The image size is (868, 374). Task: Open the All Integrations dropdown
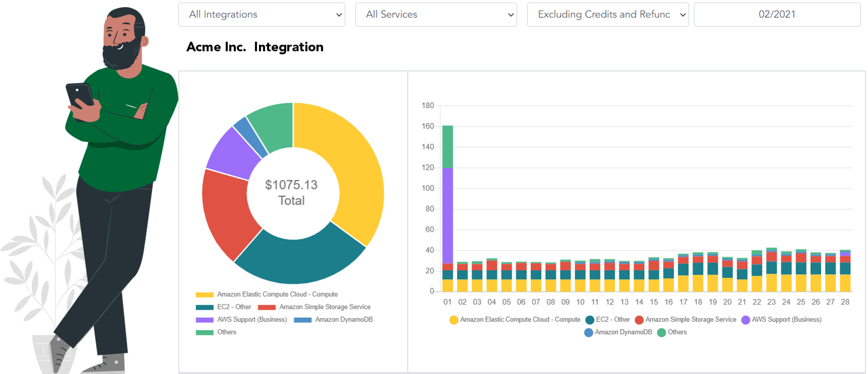coord(261,15)
